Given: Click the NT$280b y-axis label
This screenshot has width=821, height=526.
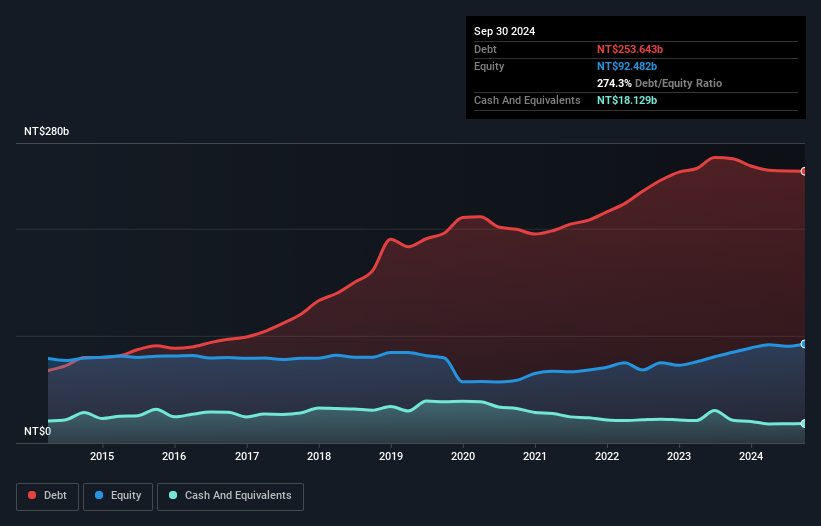Looking at the screenshot, I should (x=47, y=131).
